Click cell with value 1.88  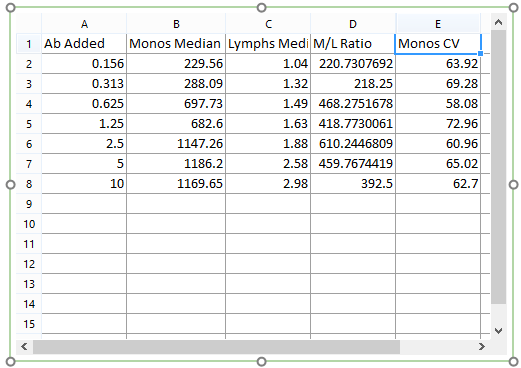268,144
